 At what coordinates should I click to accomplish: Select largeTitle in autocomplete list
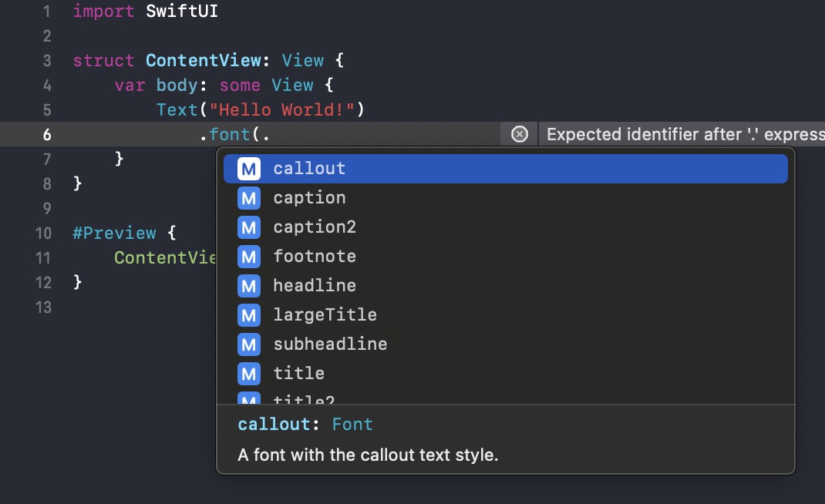(x=506, y=315)
